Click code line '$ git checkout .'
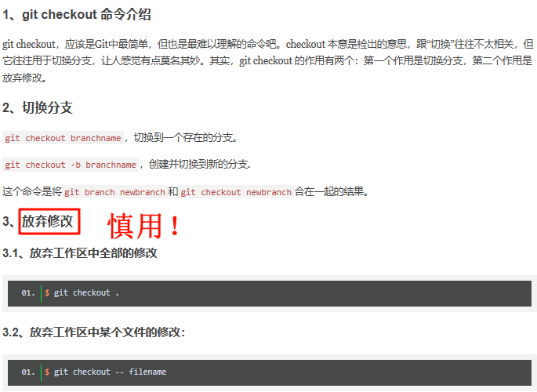 pyautogui.click(x=82, y=293)
